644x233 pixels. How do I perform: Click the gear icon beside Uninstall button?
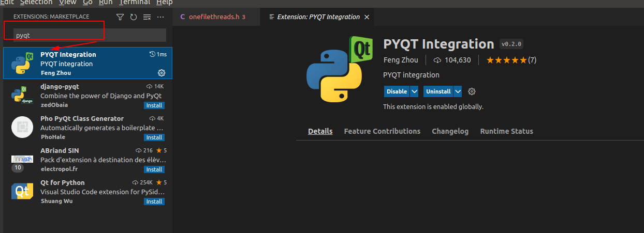pos(472,91)
